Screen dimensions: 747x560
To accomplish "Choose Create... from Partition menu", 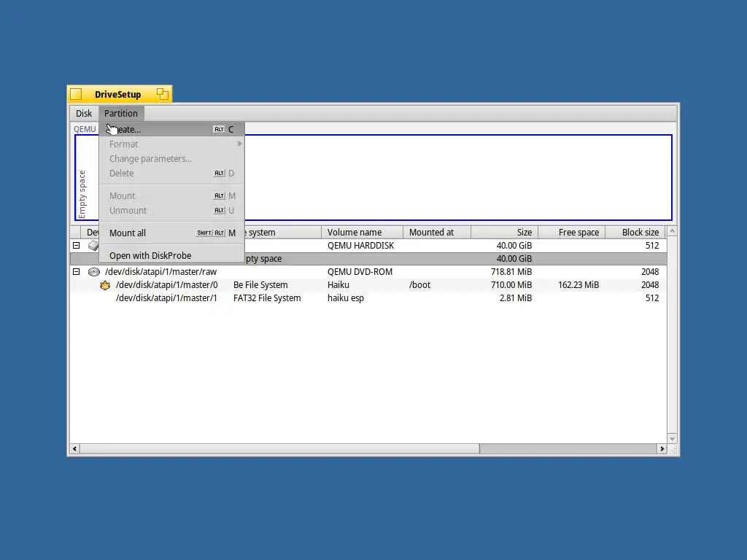I will 171,130.
